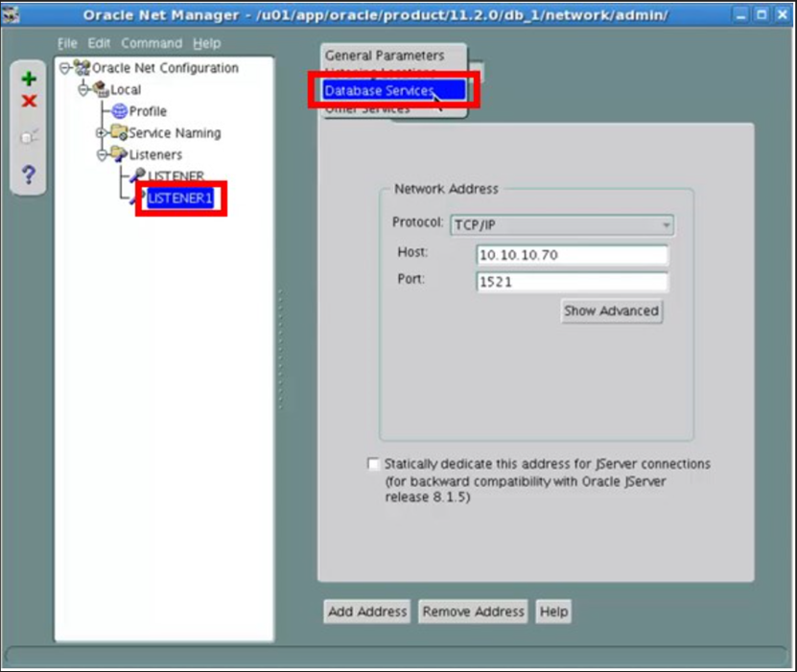The width and height of the screenshot is (797, 672).
Task: Click the Profile globe icon
Action: coord(120,111)
